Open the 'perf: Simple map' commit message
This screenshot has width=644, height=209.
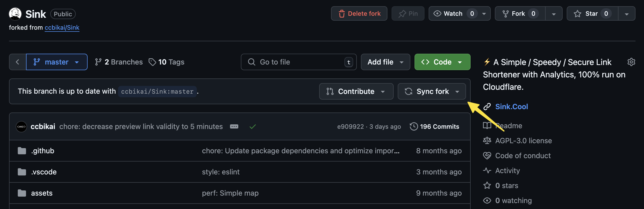[230, 193]
